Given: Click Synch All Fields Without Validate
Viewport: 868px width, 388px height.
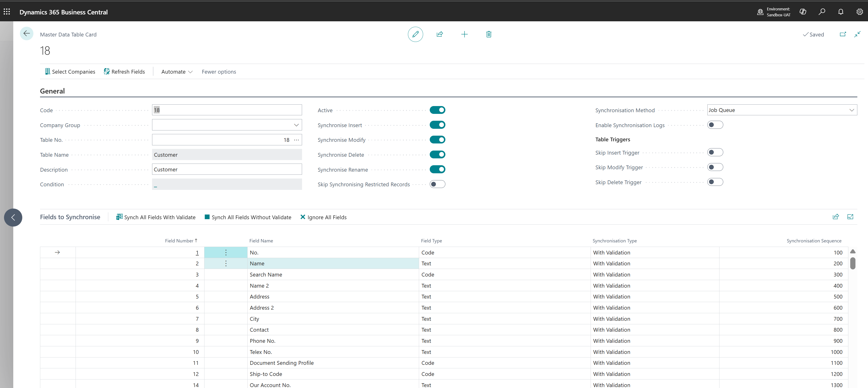Looking at the screenshot, I should pyautogui.click(x=248, y=217).
